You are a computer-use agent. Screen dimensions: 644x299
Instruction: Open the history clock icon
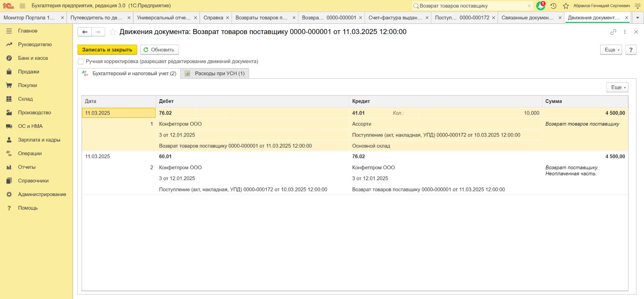coord(553,6)
